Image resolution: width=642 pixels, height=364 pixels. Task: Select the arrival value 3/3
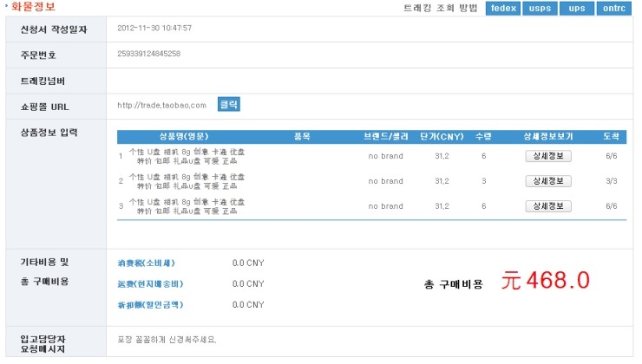pyautogui.click(x=612, y=181)
